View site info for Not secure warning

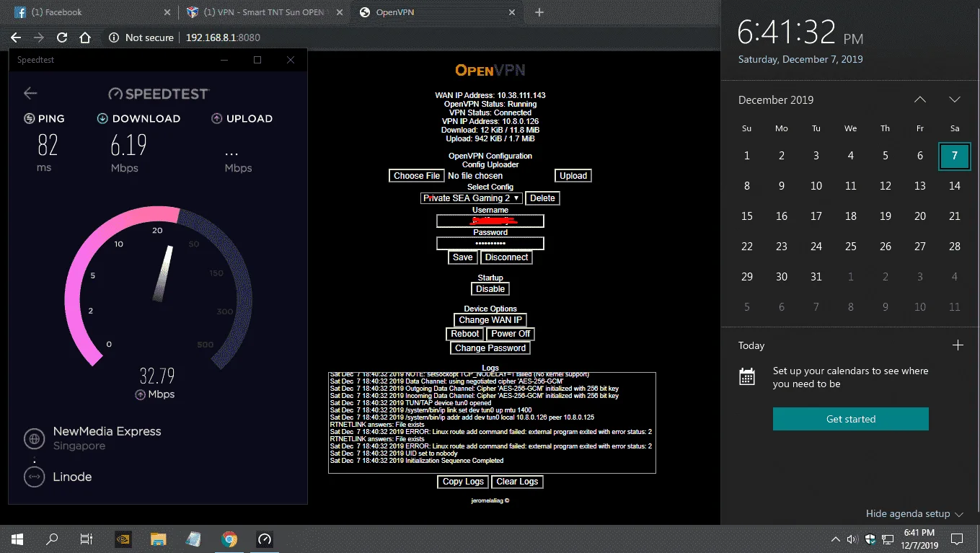click(141, 37)
